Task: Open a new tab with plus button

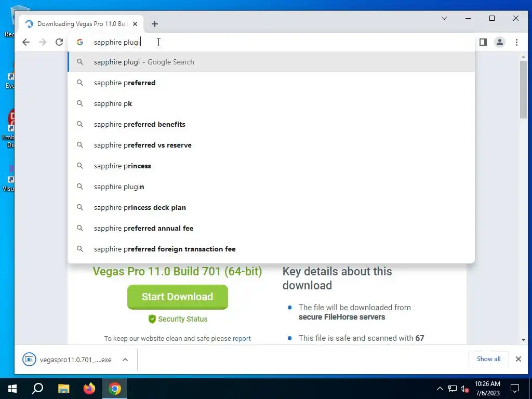Action: click(x=155, y=24)
